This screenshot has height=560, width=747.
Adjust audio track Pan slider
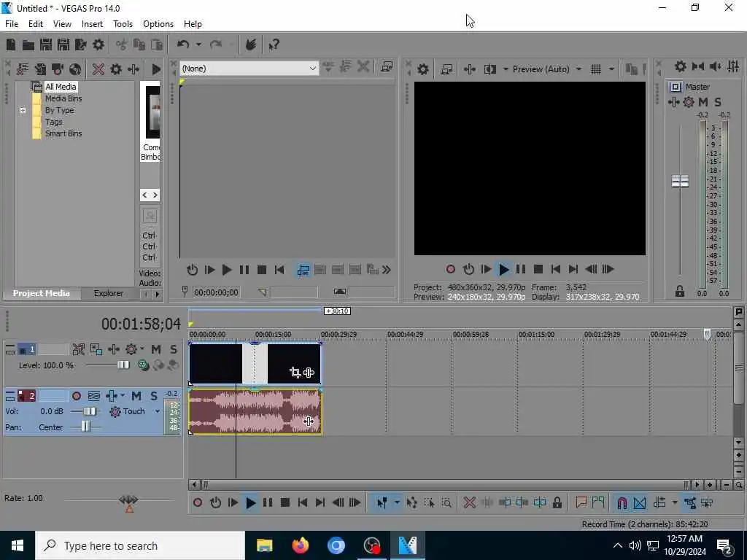click(85, 427)
